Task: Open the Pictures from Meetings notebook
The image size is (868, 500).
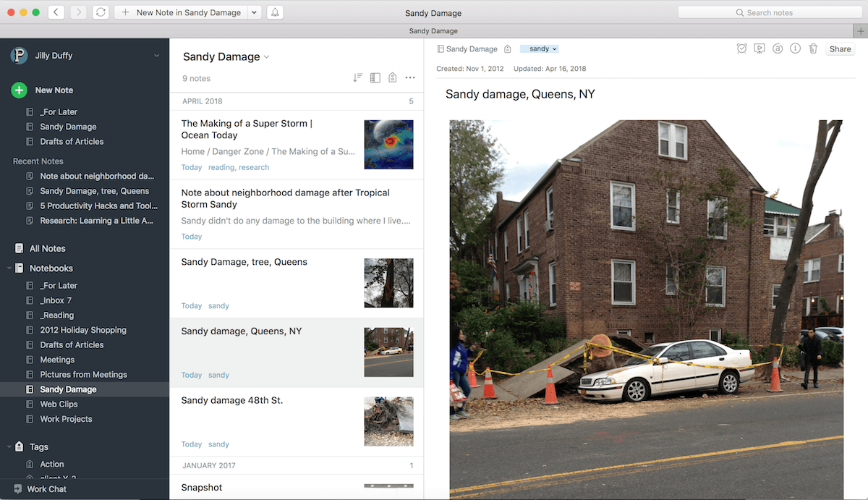Action: click(83, 375)
